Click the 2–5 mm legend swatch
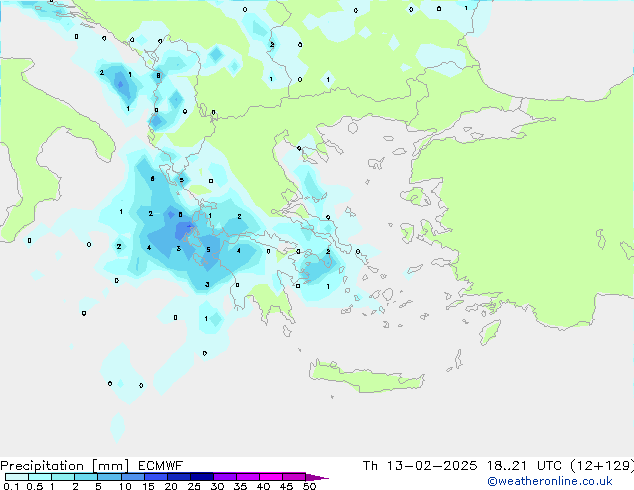 (x=86, y=477)
